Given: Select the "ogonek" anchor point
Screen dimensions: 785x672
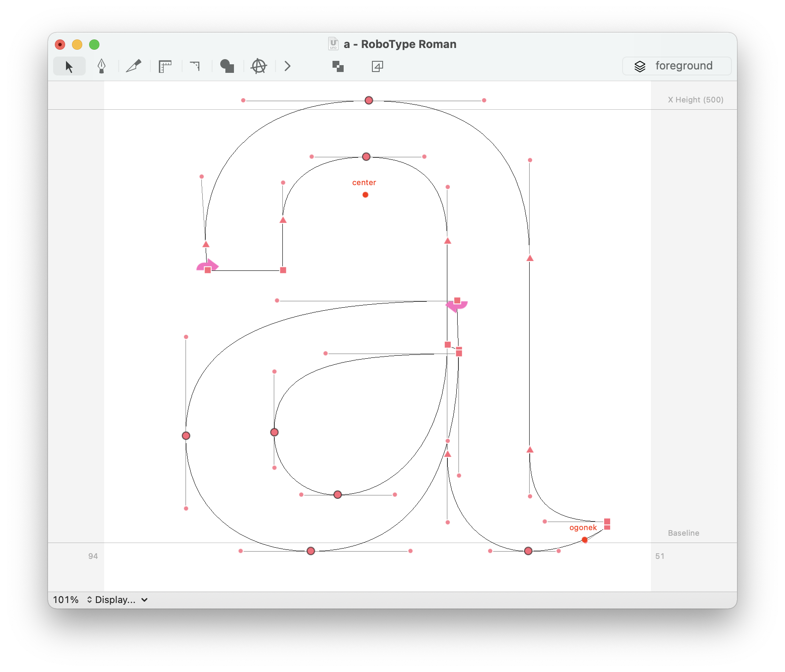Looking at the screenshot, I should coord(584,540).
